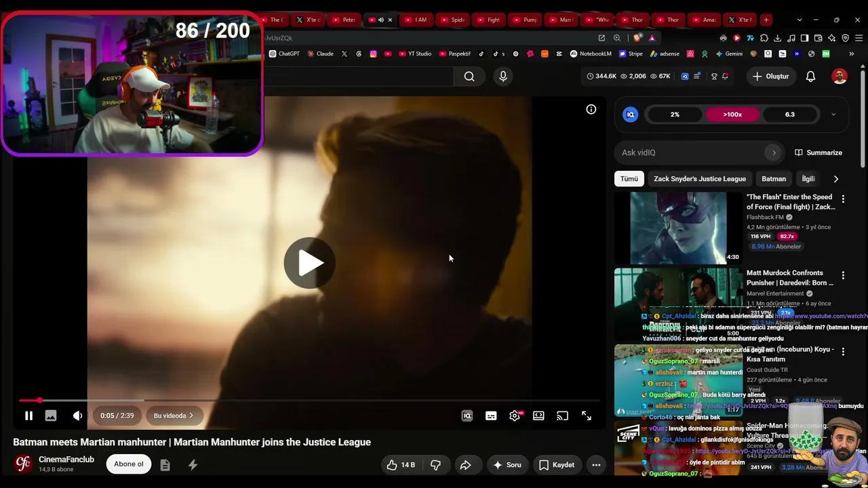Click the '2%' vidIQ stat pill

(x=675, y=115)
